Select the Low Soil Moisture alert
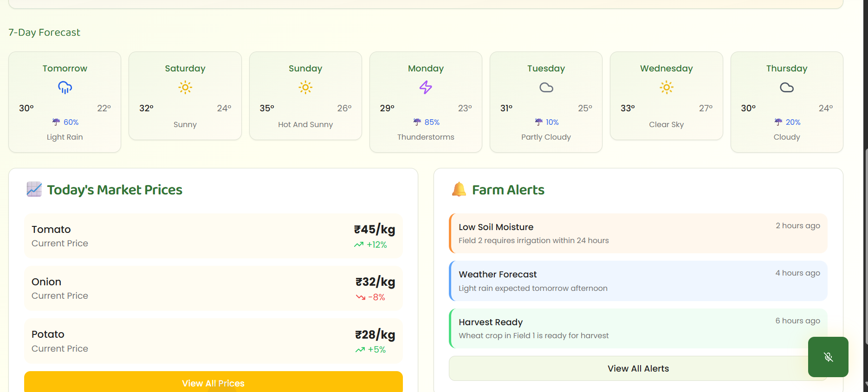The width and height of the screenshot is (868, 392). click(x=638, y=233)
